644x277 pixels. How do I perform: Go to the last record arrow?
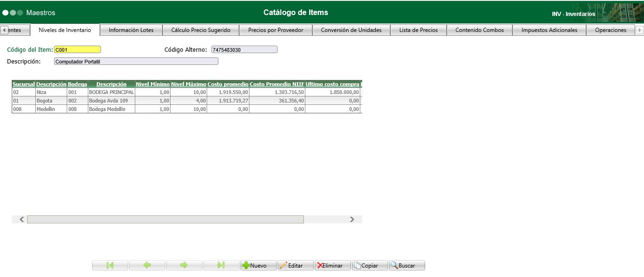coord(221,265)
